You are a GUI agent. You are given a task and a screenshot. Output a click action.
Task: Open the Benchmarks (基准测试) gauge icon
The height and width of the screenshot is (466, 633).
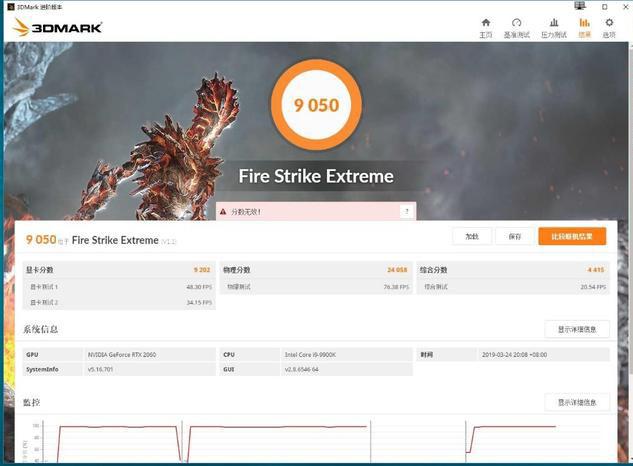516,23
